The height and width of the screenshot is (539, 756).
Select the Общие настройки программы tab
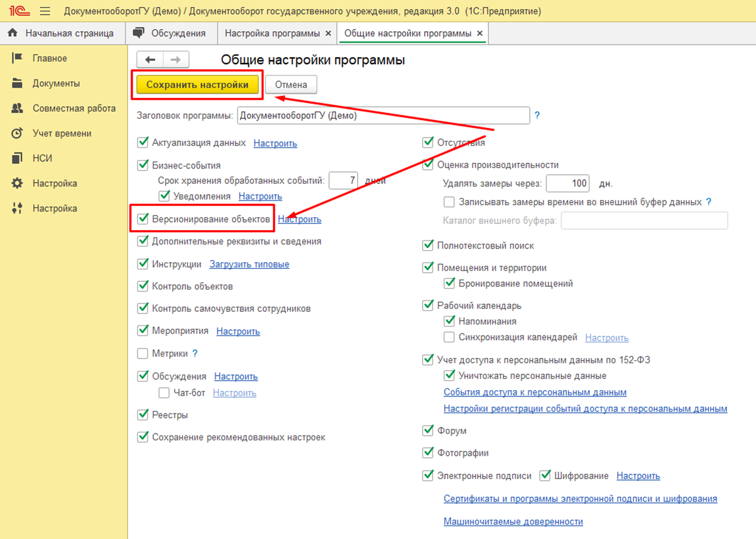point(408,33)
